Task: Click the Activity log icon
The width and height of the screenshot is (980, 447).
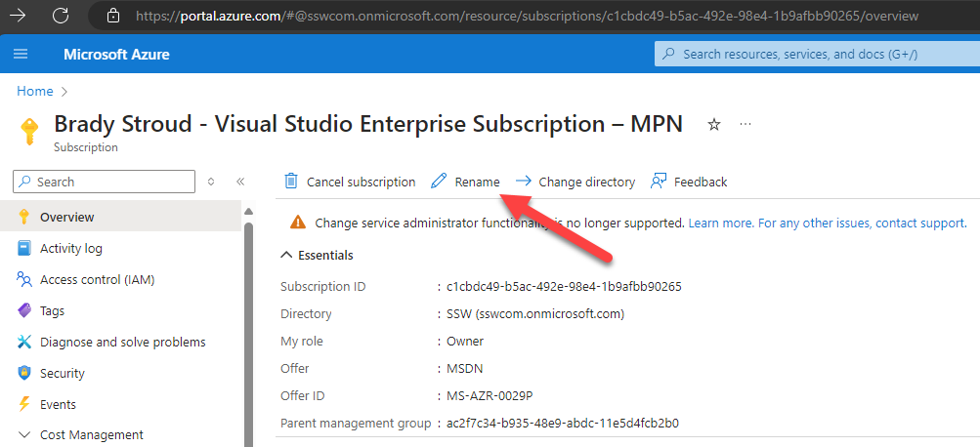Action: (x=23, y=248)
